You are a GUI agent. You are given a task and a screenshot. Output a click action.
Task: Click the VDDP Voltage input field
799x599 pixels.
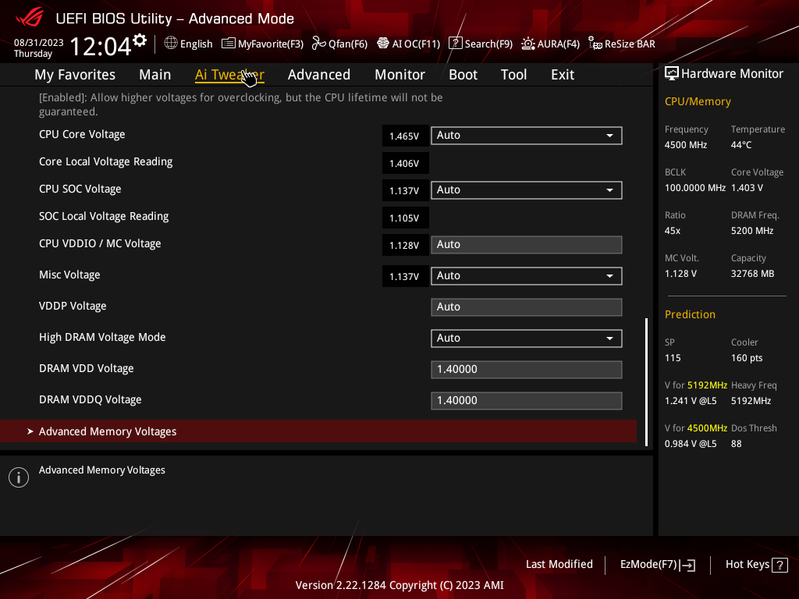[x=526, y=307]
